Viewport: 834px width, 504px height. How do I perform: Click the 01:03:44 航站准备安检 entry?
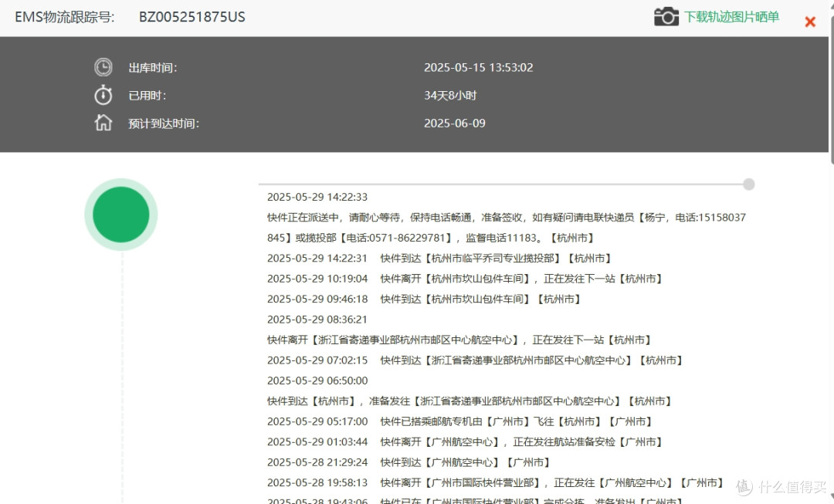coord(465,441)
